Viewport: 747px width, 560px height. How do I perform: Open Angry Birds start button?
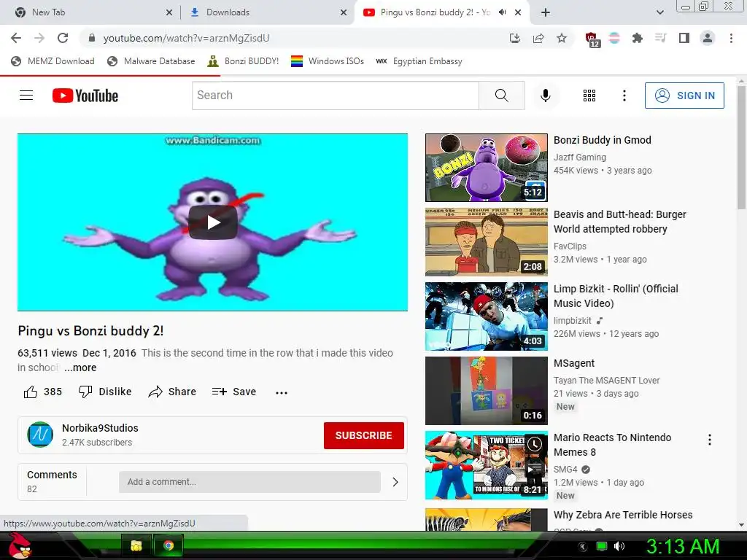[20, 545]
